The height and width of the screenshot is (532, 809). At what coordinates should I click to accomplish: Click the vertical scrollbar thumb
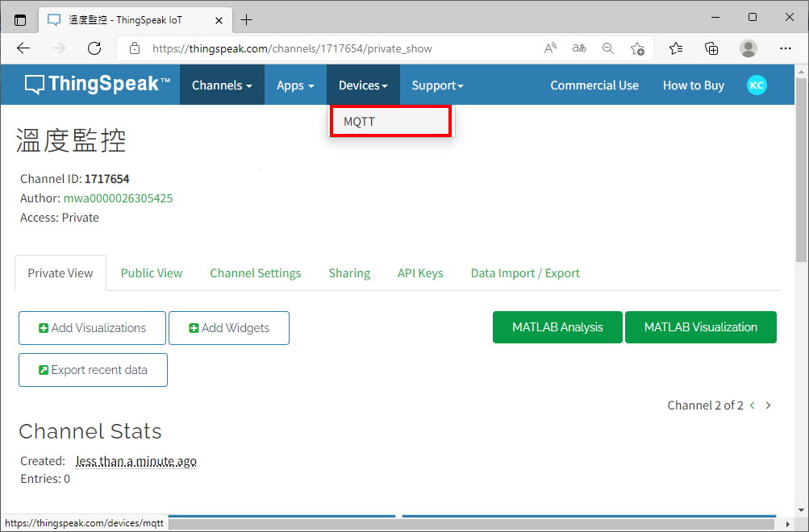801,170
